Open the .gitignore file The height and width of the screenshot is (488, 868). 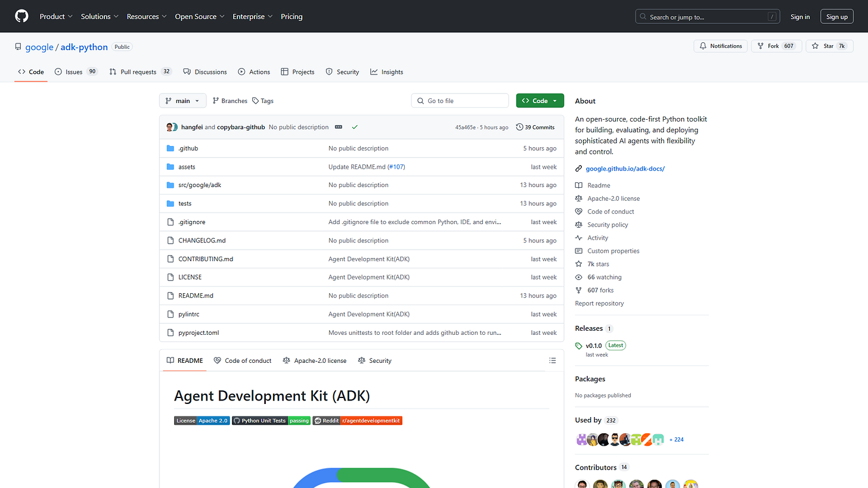(x=191, y=222)
